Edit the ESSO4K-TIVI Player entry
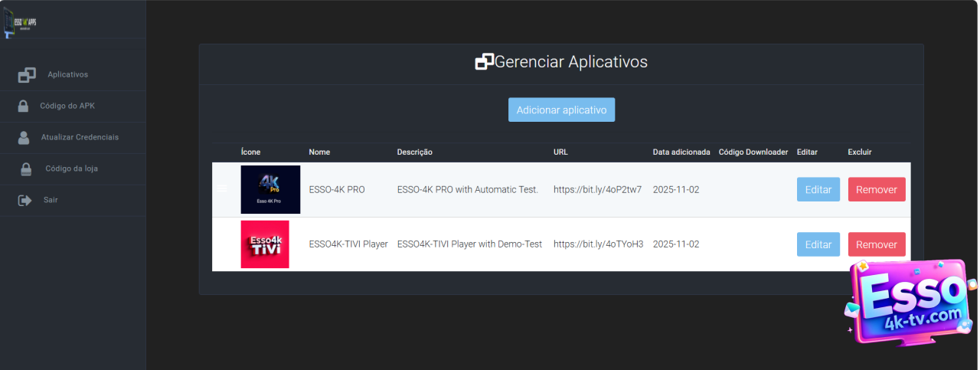Image resolution: width=980 pixels, height=370 pixels. point(818,244)
